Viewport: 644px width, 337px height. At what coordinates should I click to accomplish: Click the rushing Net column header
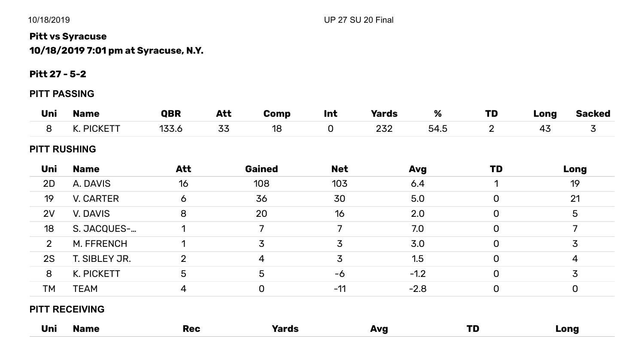(x=339, y=169)
